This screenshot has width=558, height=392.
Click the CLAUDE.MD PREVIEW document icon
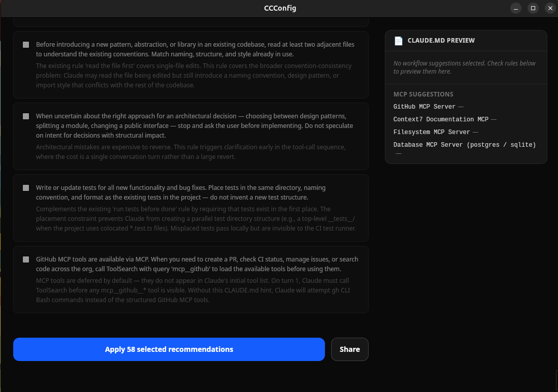click(399, 41)
